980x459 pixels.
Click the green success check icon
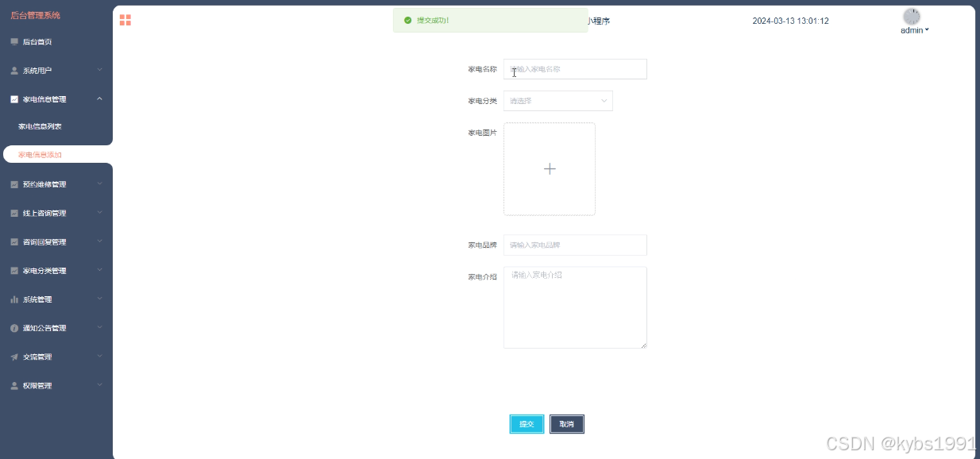click(407, 20)
